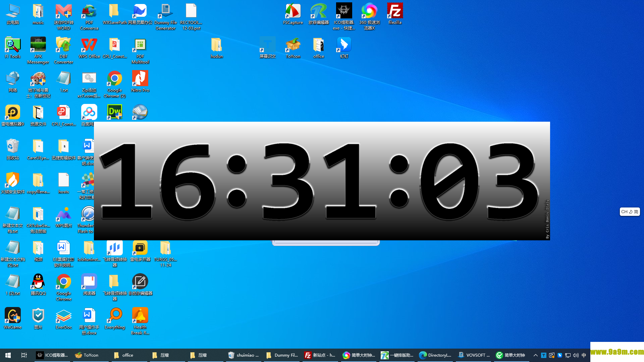This screenshot has width=644, height=362.
Task: Open the 雷电模拟器9 desktop shortcut
Action: [x=12, y=116]
